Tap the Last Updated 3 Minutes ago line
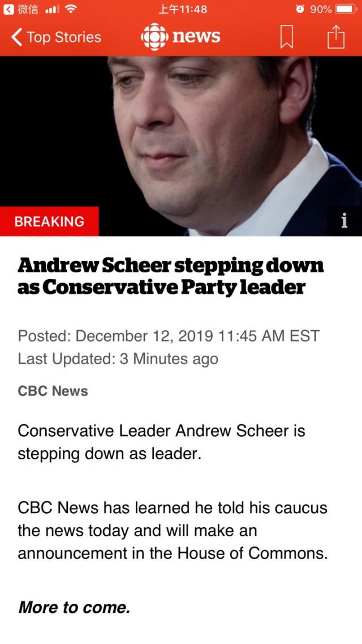The width and height of the screenshot is (362, 644). (x=118, y=359)
